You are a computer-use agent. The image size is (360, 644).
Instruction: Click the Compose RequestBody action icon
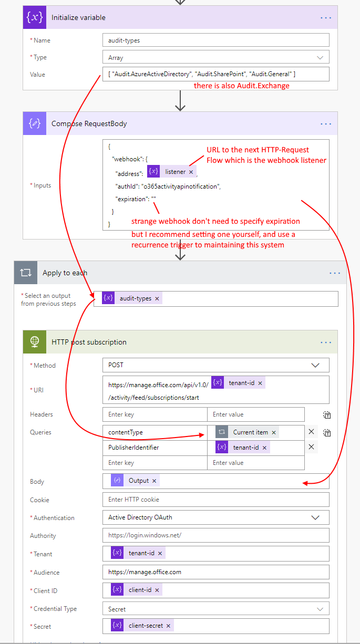(35, 123)
